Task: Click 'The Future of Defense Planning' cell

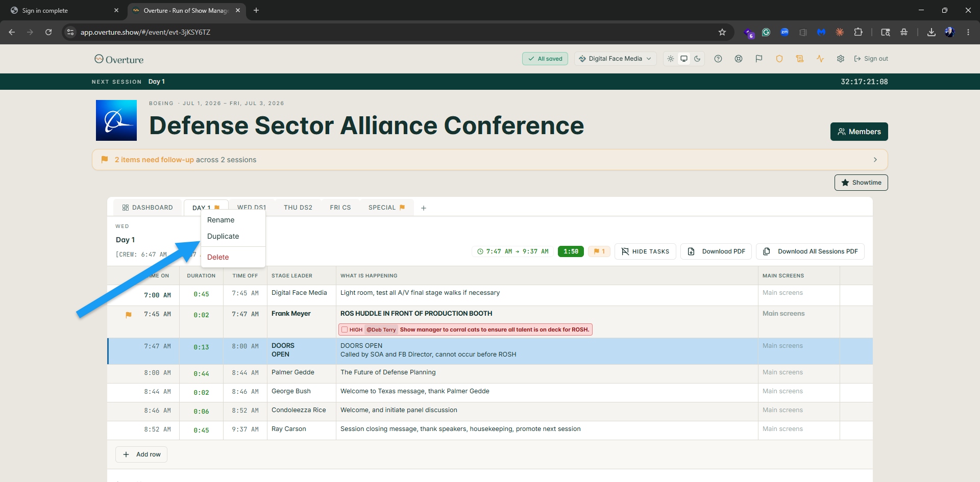Action: pos(547,374)
